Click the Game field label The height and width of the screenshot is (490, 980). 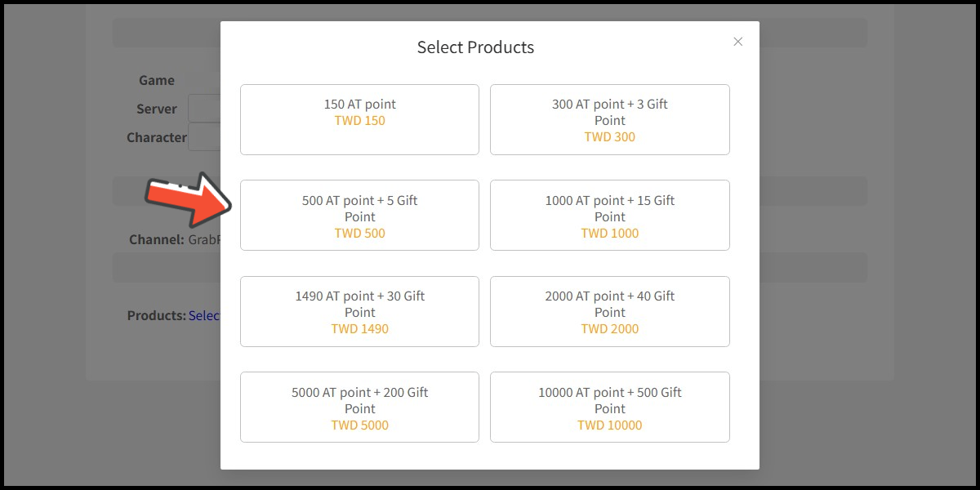pyautogui.click(x=157, y=80)
